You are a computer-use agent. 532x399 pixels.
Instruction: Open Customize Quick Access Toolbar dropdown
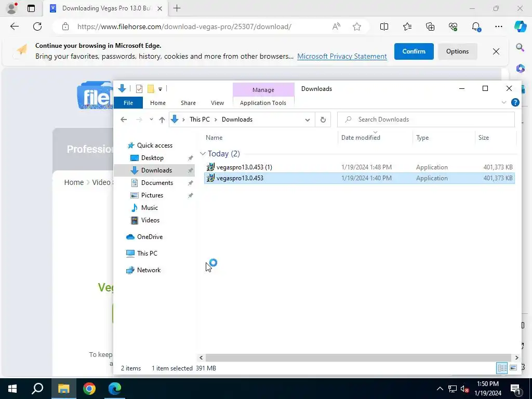coord(160,89)
